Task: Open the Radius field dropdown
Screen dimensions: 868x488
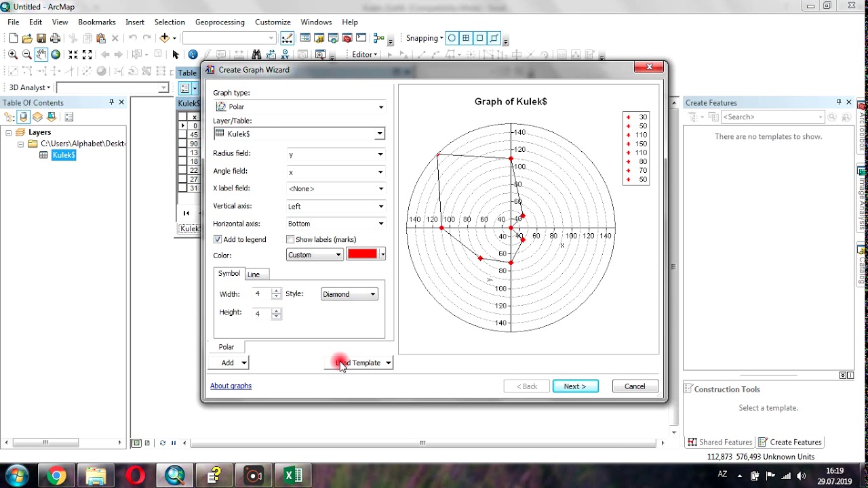Action: point(336,155)
